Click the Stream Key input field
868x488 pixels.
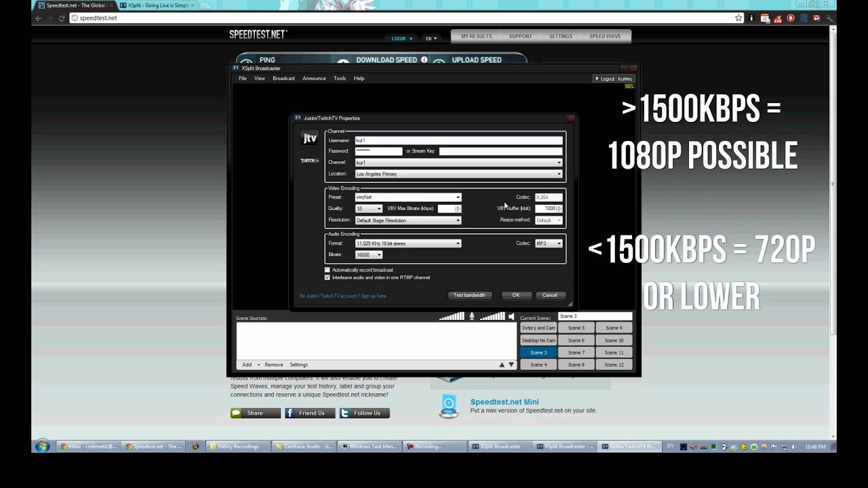pos(500,151)
